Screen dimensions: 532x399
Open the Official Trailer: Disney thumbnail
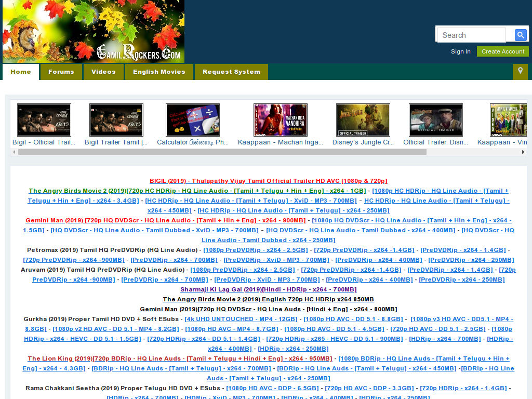tap(436, 120)
